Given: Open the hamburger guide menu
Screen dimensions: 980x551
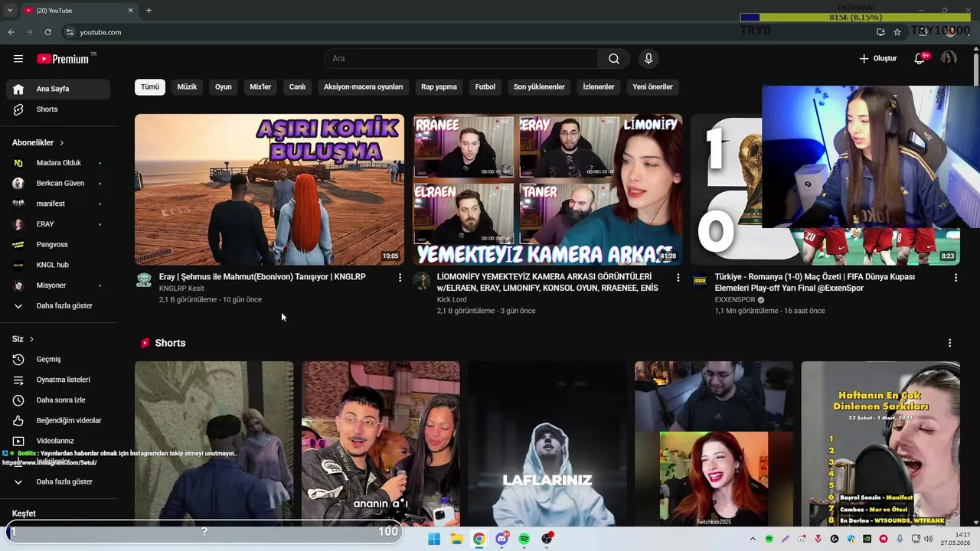Looking at the screenshot, I should (18, 59).
